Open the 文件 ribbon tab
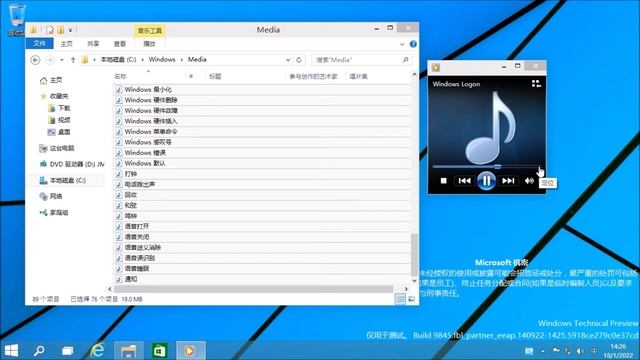The image size is (640, 360). pos(40,43)
